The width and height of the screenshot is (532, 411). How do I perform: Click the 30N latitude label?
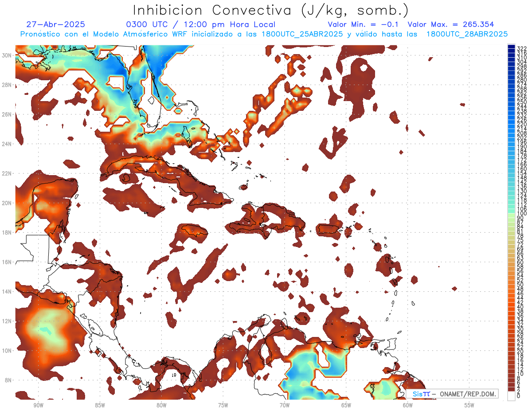(8, 55)
